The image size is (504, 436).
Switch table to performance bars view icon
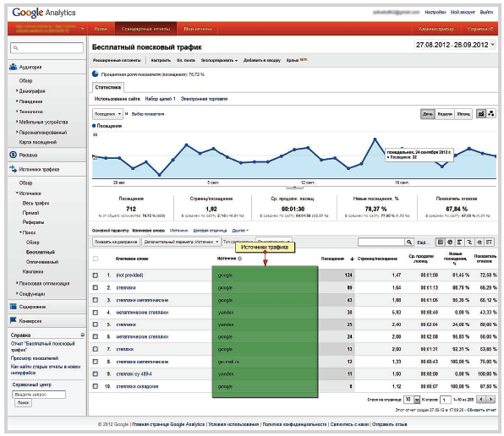click(x=460, y=242)
